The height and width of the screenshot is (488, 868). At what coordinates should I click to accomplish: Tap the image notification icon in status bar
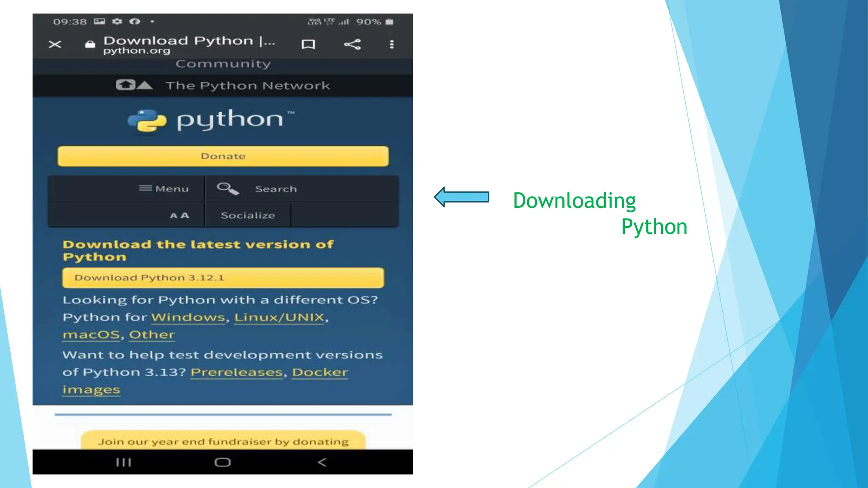(x=100, y=21)
